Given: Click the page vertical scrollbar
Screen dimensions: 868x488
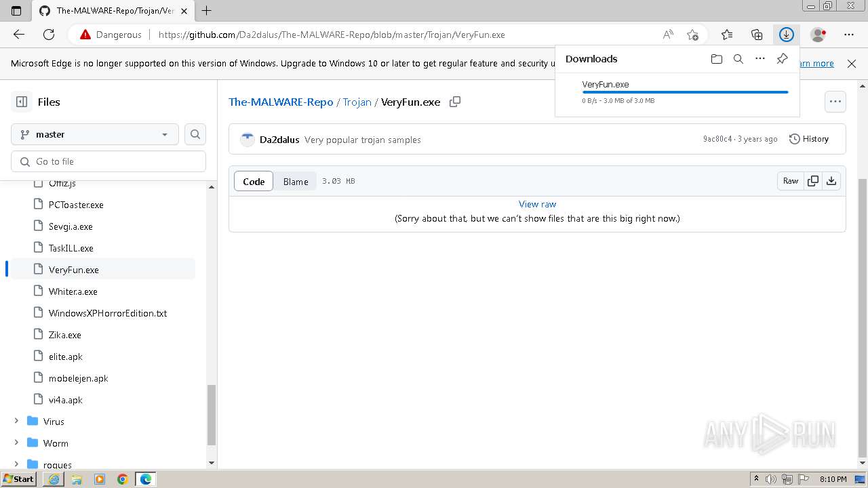Looking at the screenshot, I should [x=863, y=319].
